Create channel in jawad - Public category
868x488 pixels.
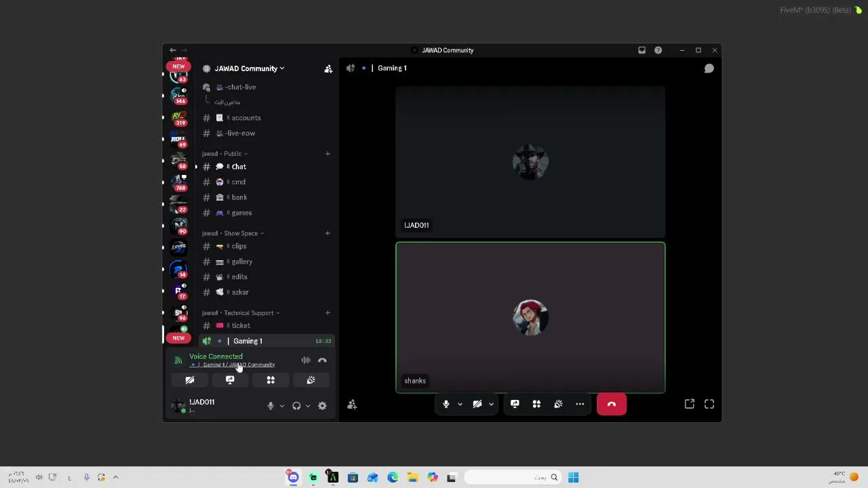tap(328, 154)
